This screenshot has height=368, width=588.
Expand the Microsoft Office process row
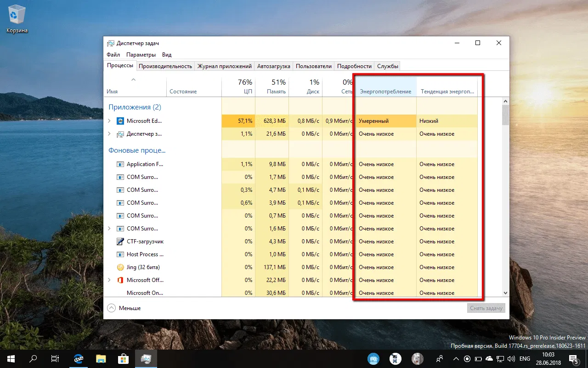point(109,280)
